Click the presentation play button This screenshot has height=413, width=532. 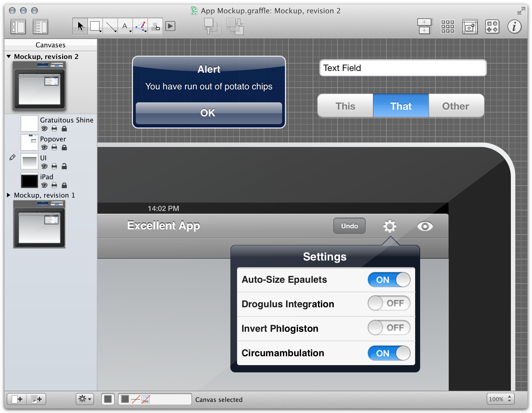(x=170, y=26)
